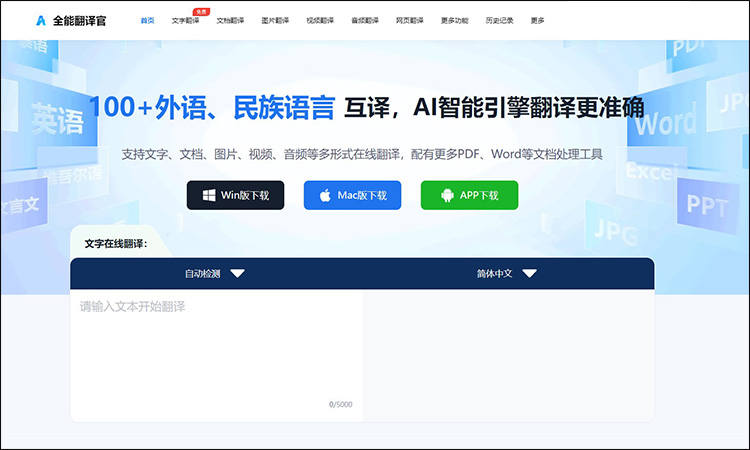Image resolution: width=750 pixels, height=450 pixels.
Task: Click the Windows logo on Win版下载
Action: (x=207, y=196)
